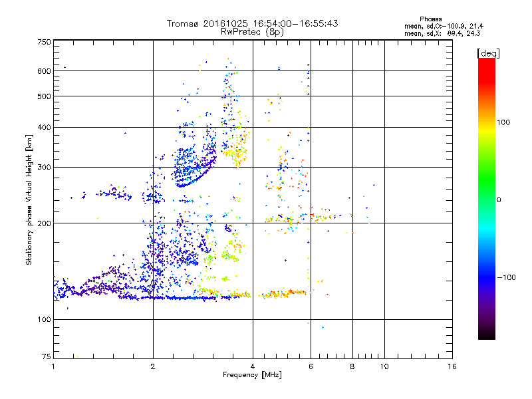Click the '200' y-axis tick label
This screenshot has height=399, width=532.
coord(44,223)
